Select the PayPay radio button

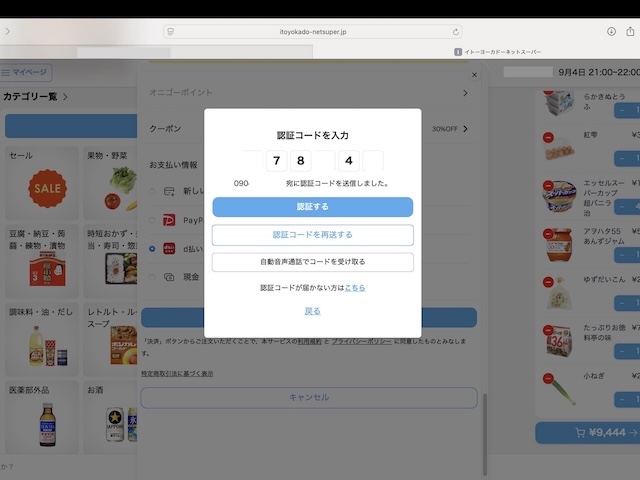coord(152,220)
